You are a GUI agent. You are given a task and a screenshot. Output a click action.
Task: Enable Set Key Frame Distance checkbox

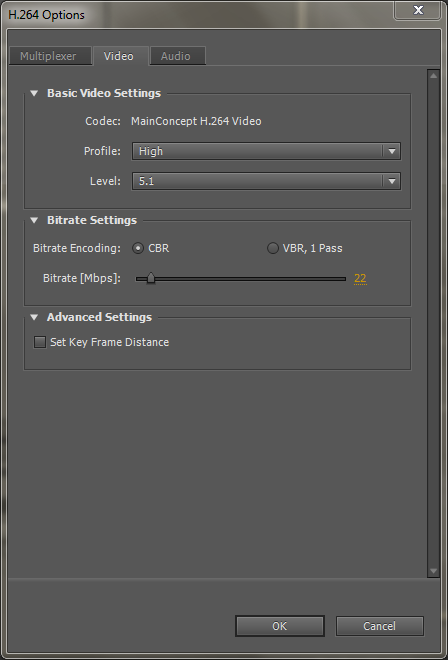click(x=40, y=342)
